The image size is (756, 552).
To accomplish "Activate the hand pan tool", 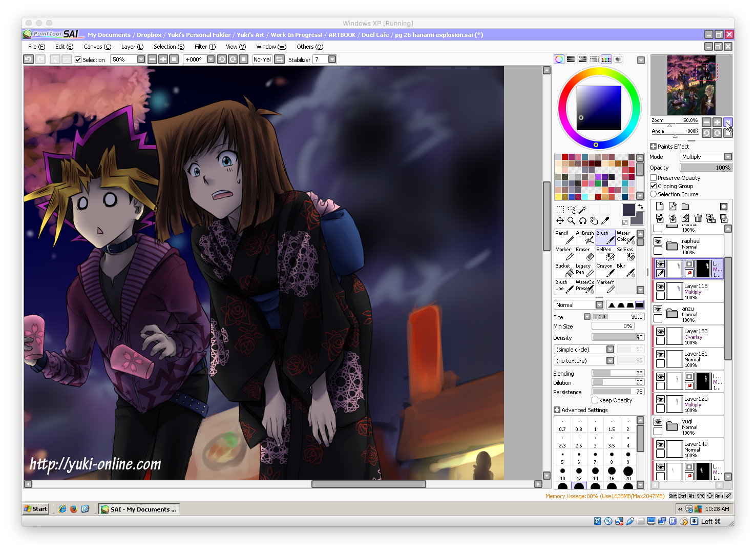I will (594, 221).
